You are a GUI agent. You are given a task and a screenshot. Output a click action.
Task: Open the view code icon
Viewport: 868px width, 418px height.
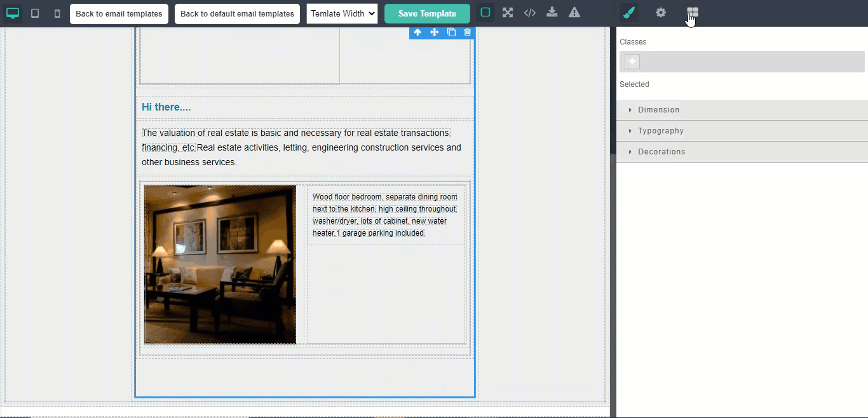pos(530,13)
